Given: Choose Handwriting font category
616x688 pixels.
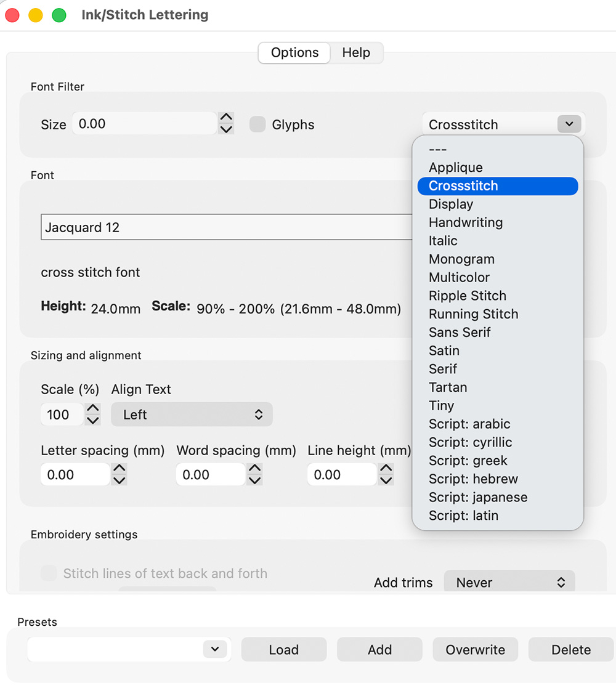Looking at the screenshot, I should point(498,222).
